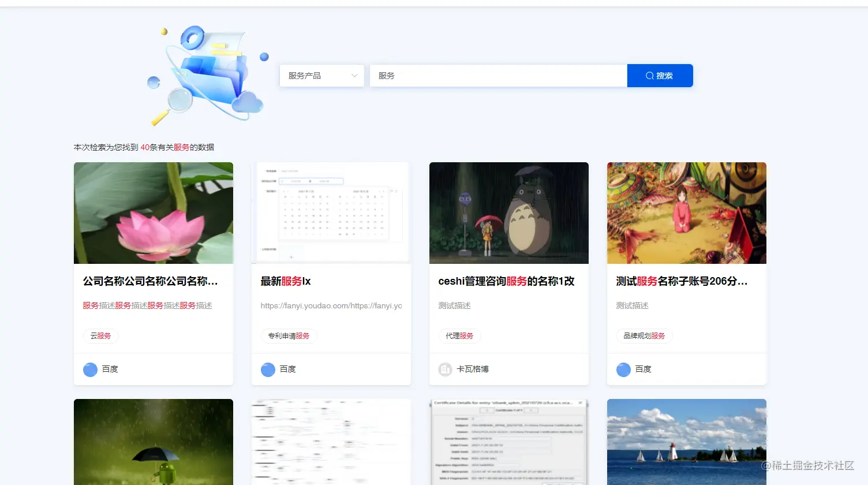This screenshot has height=485, width=868.
Task: Click the 40条 search result count text
Action: point(149,147)
